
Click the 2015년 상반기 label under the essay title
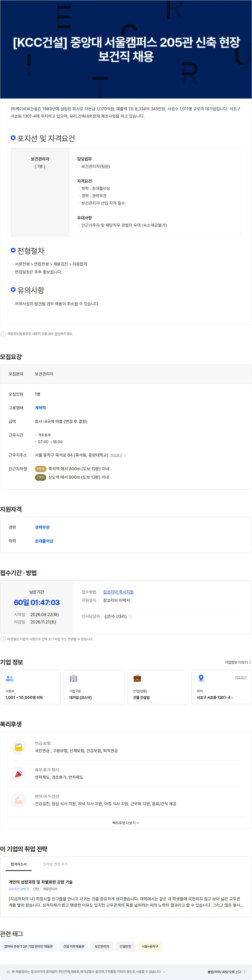(19, 889)
